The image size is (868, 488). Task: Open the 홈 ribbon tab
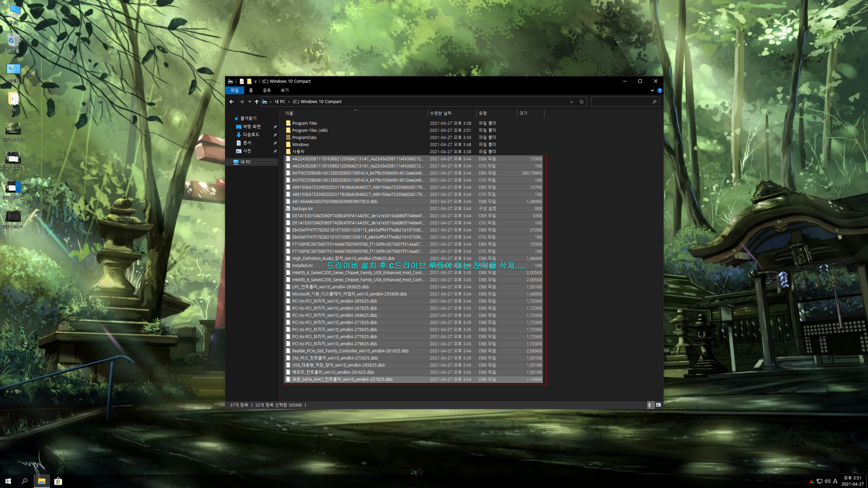(251, 90)
